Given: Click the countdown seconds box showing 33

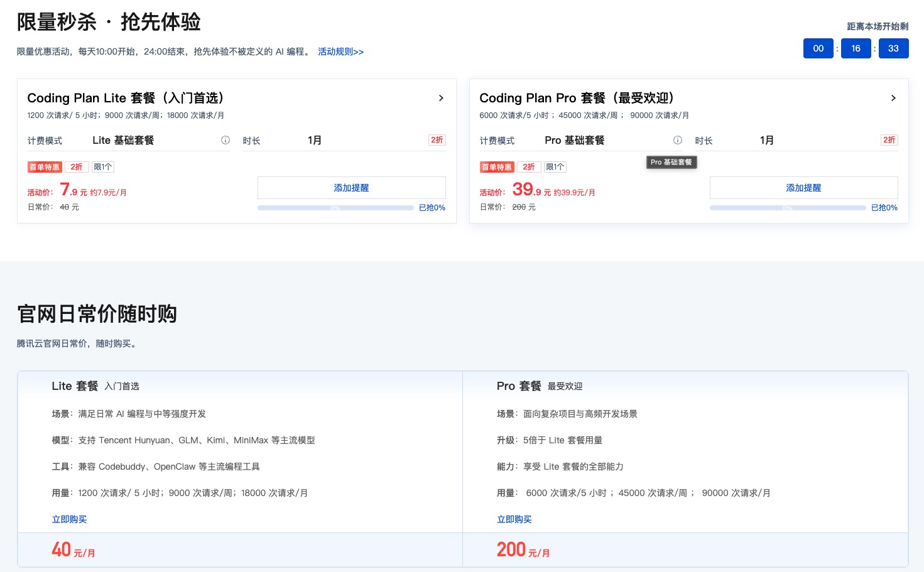Looking at the screenshot, I should [x=893, y=48].
